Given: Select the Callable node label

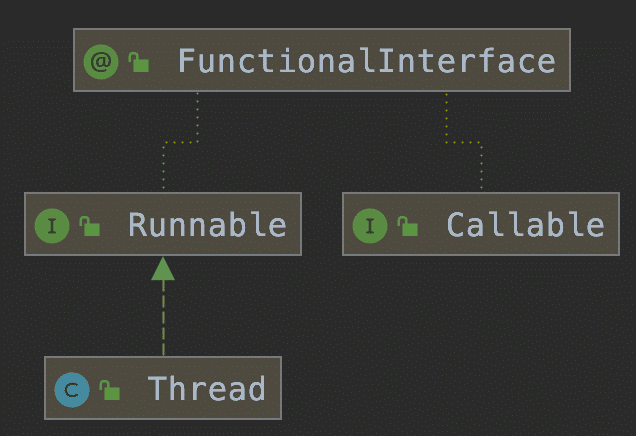Looking at the screenshot, I should tap(526, 224).
